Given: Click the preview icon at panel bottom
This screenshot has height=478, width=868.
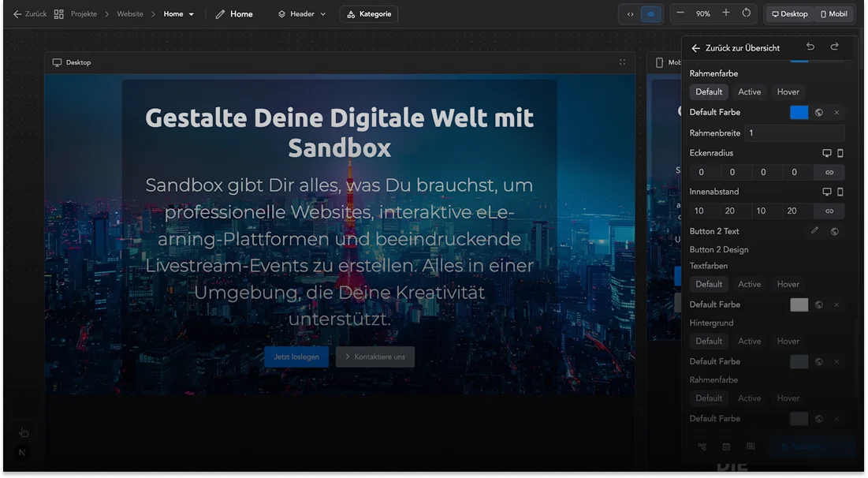Looking at the screenshot, I should [726, 446].
